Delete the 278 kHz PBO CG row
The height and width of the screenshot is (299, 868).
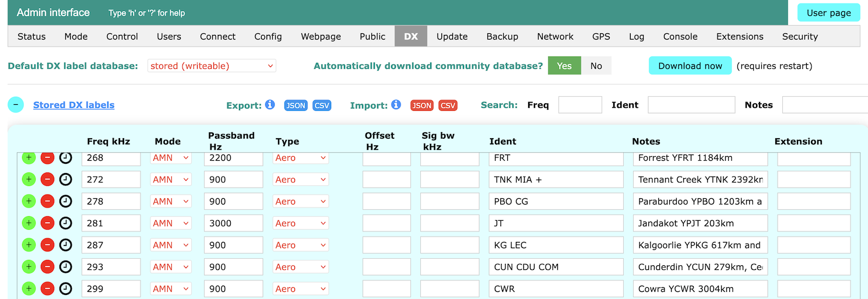[x=47, y=201]
